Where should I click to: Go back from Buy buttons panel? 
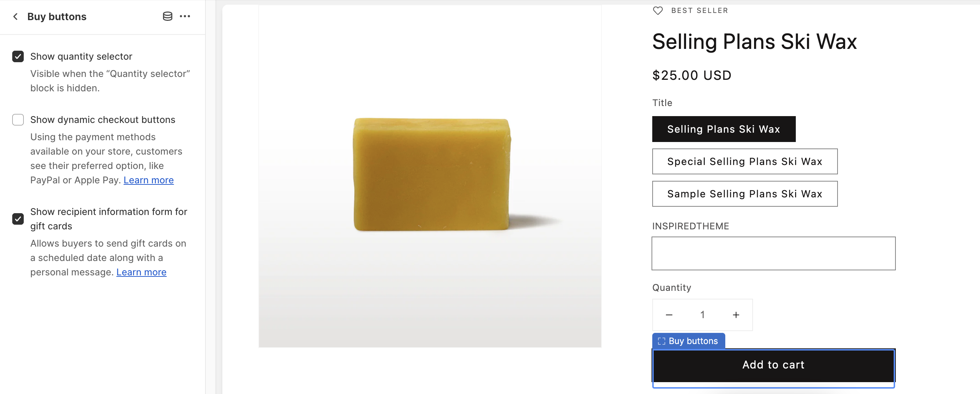tap(15, 16)
